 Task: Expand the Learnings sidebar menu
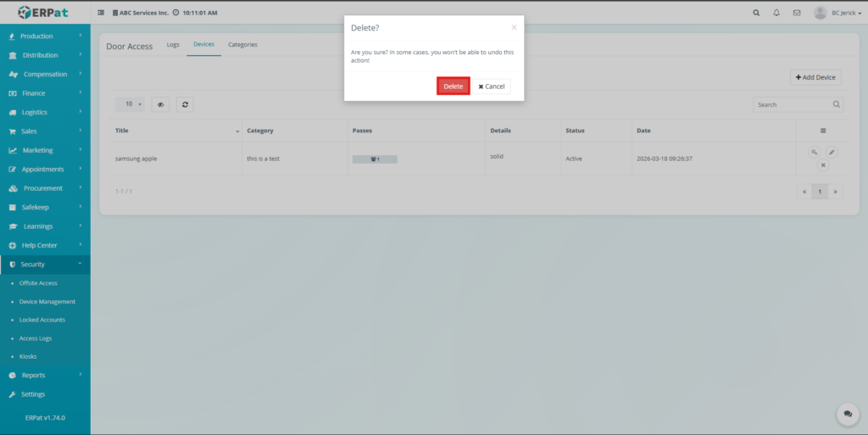[x=46, y=226]
